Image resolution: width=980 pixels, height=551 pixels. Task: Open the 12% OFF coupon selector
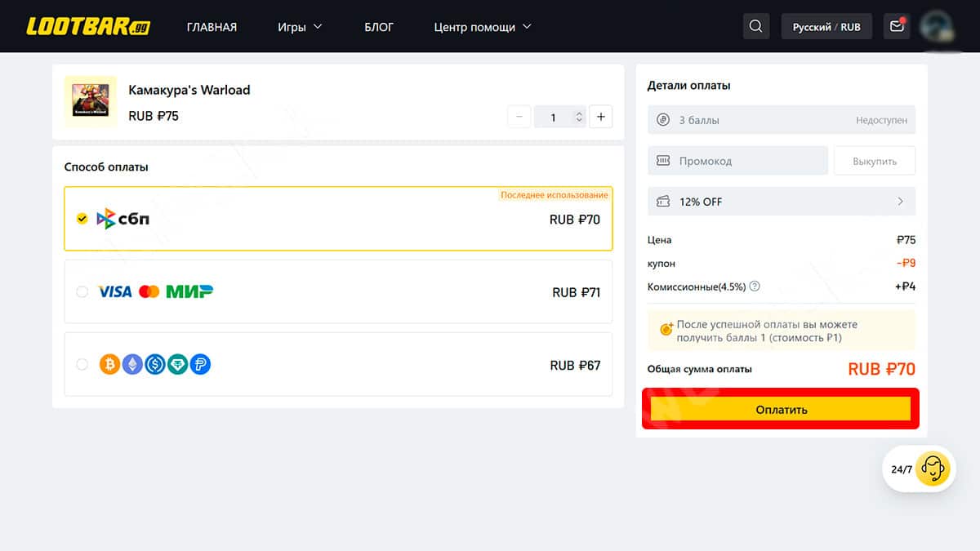(781, 201)
